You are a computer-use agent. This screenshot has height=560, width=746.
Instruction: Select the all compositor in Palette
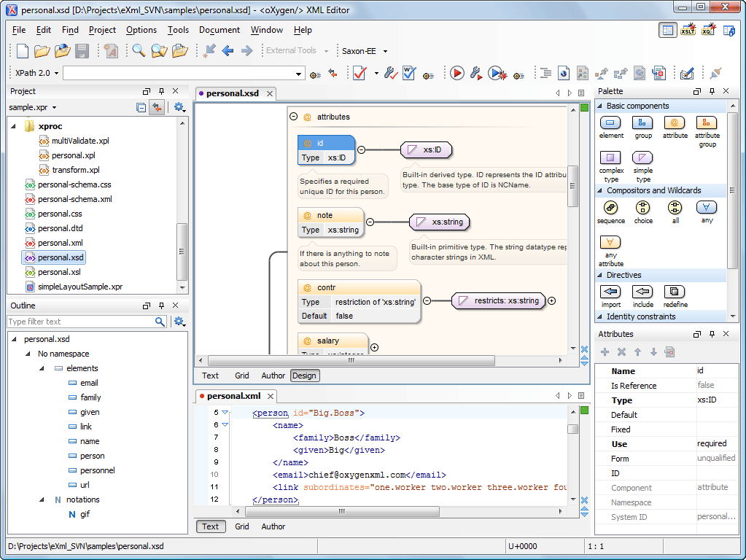click(675, 212)
